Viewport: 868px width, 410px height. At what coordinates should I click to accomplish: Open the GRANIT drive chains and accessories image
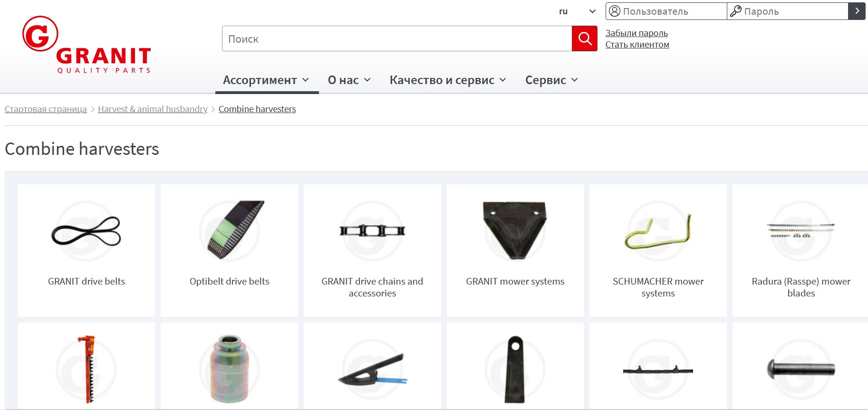(372, 231)
